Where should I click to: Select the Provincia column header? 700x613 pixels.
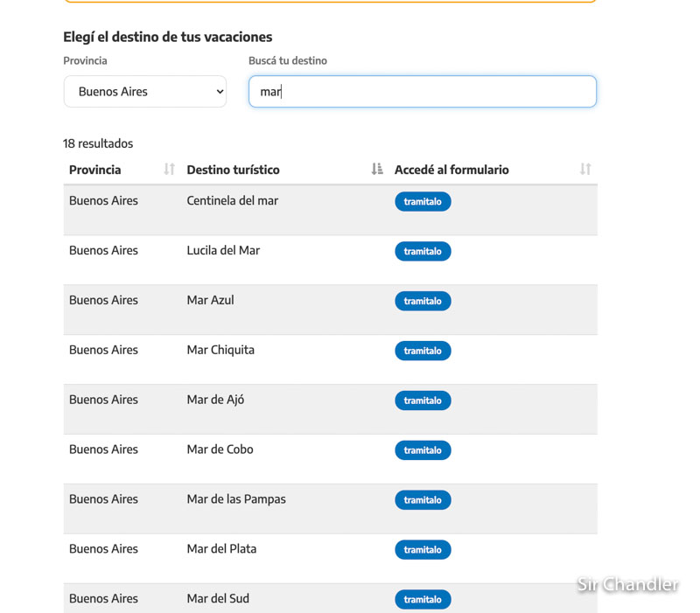pyautogui.click(x=95, y=170)
